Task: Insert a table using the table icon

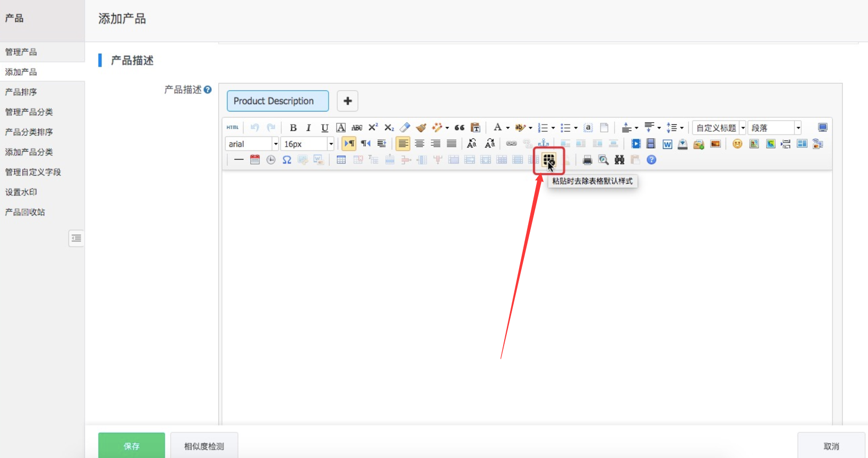Action: (x=341, y=160)
